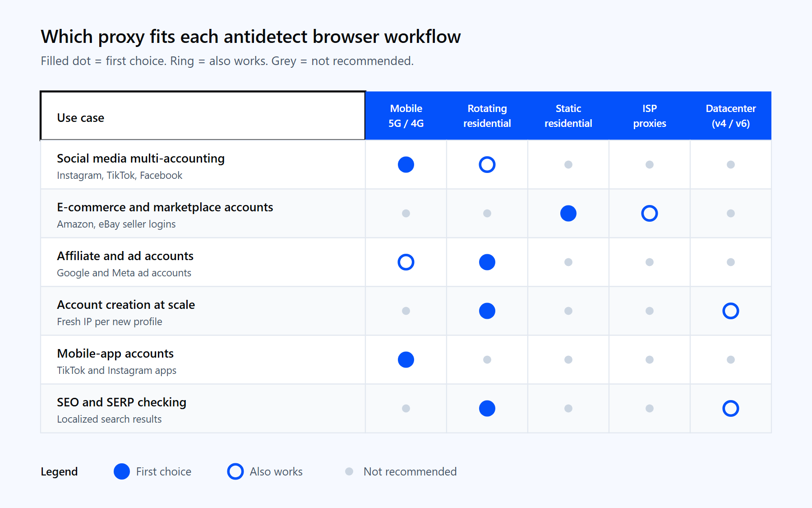Viewport: 812px width, 508px height.
Task: Click the grey Not recommended legend dot
Action: pos(349,471)
